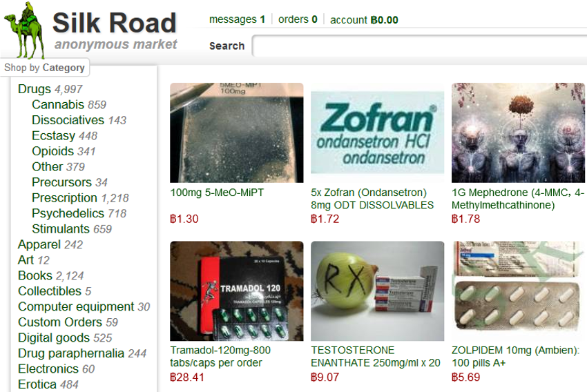Click the Silk Road camel logo
This screenshot has height=392, width=587.
coord(24,30)
